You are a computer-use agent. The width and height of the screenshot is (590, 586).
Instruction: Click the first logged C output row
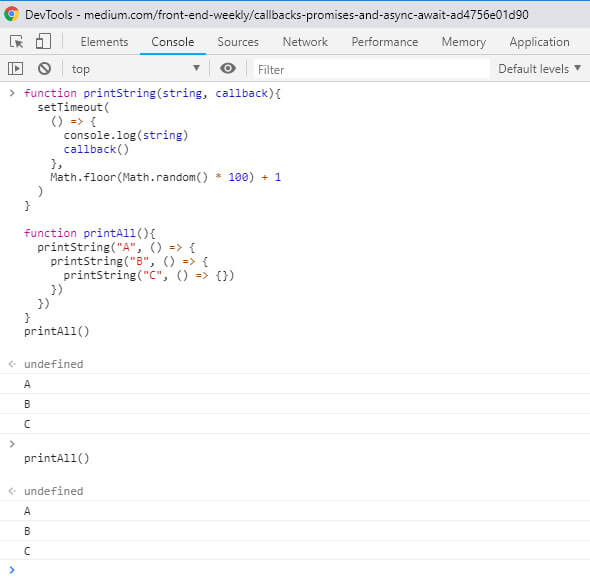(295, 424)
